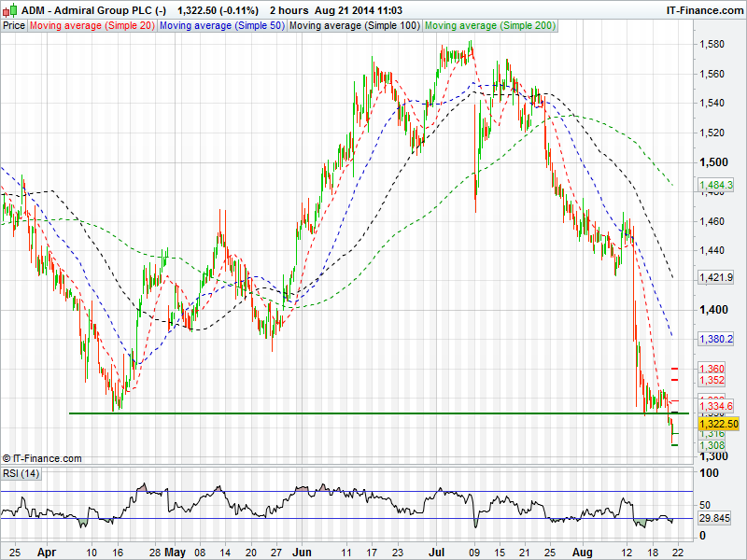Click the green 1,484.3 moving average value tag
Viewport: 747px width, 560px height.
(x=716, y=186)
